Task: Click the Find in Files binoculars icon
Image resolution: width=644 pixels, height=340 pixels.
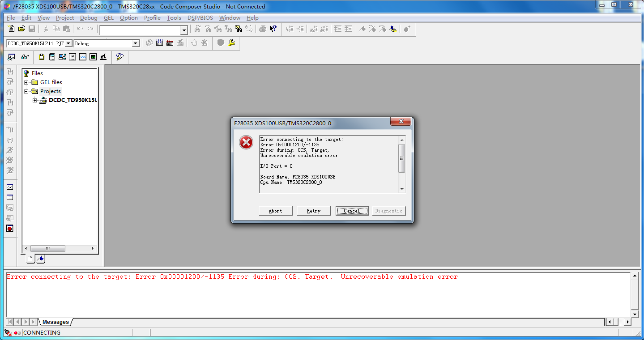Action: coord(239,29)
